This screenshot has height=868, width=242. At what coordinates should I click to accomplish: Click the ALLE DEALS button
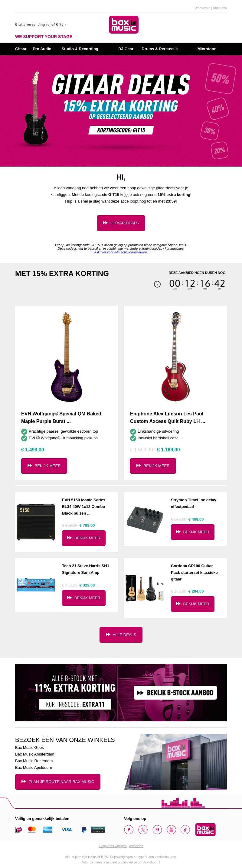(x=121, y=635)
